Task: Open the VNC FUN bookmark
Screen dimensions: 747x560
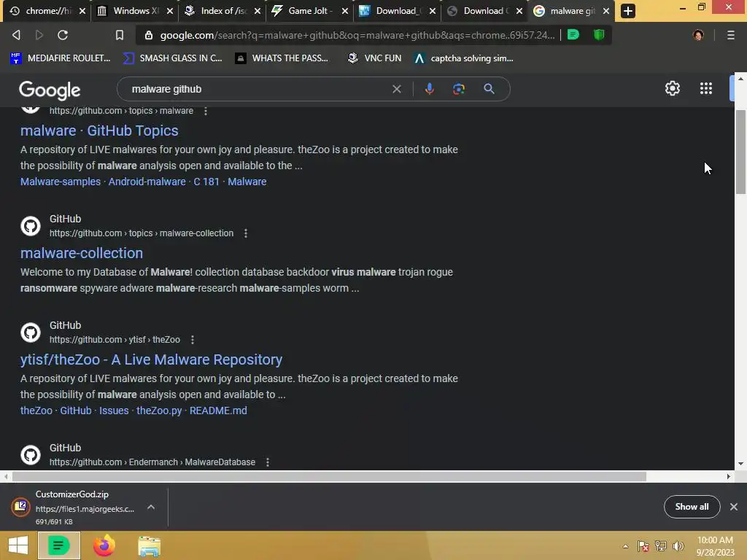Action: [374, 58]
